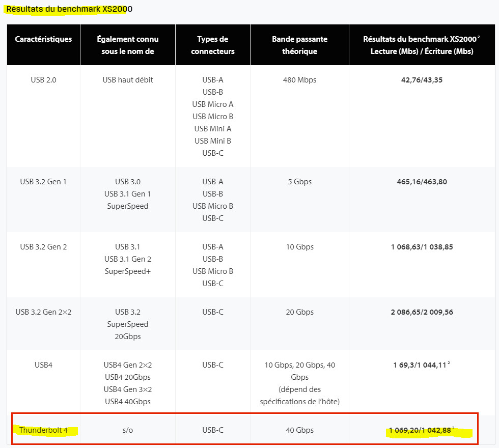
Task: Select the "480 Mbps" bandwidth cell
Action: click(299, 80)
